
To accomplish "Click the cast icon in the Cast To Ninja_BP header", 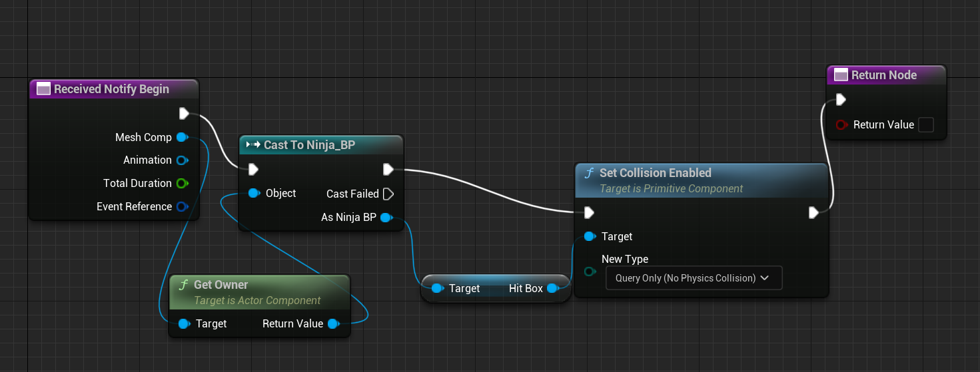I will click(x=253, y=144).
